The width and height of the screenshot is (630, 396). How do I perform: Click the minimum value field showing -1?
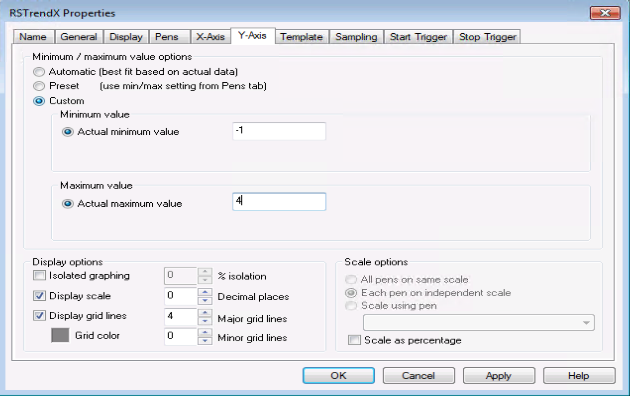click(x=279, y=131)
